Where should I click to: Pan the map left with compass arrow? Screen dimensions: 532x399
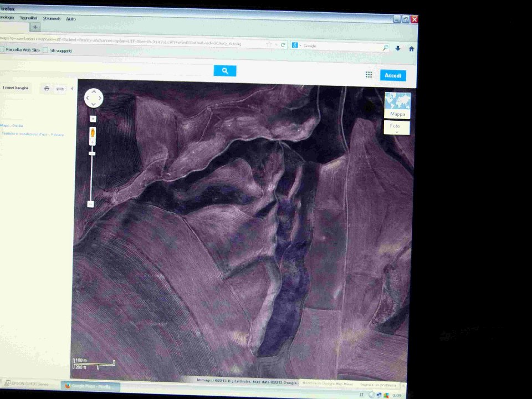[x=87, y=98]
